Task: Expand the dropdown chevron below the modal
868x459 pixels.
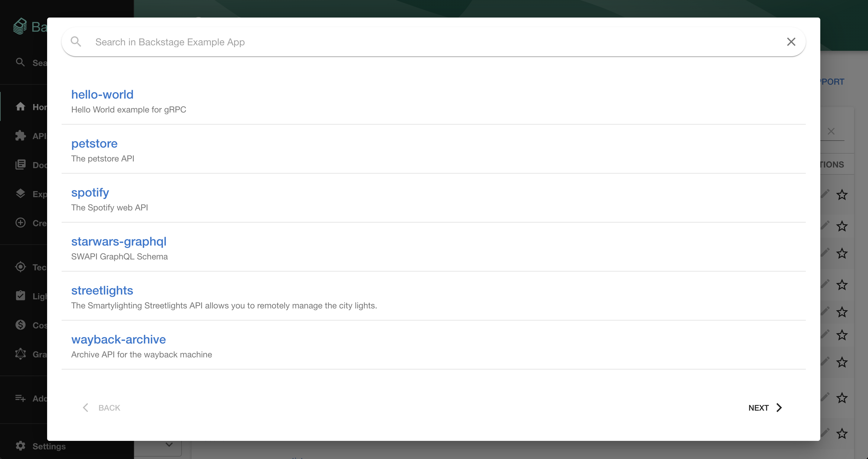Action: pos(169,445)
